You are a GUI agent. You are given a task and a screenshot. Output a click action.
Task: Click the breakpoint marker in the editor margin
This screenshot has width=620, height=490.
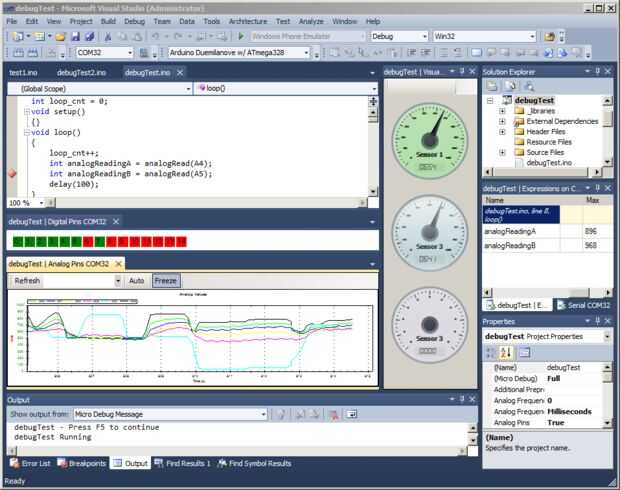(x=12, y=174)
